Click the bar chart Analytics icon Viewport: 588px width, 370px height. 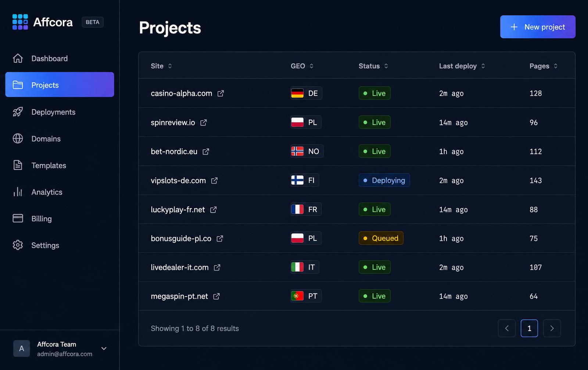pyautogui.click(x=18, y=192)
